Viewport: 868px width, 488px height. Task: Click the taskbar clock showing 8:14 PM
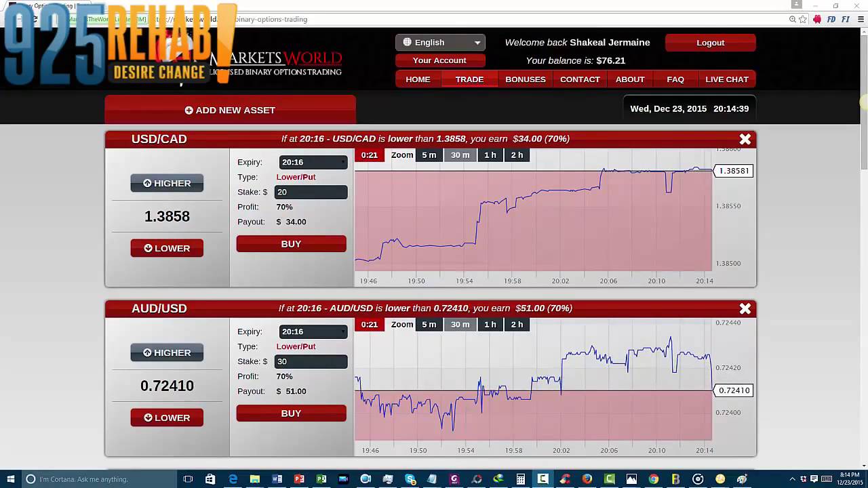coord(850,479)
